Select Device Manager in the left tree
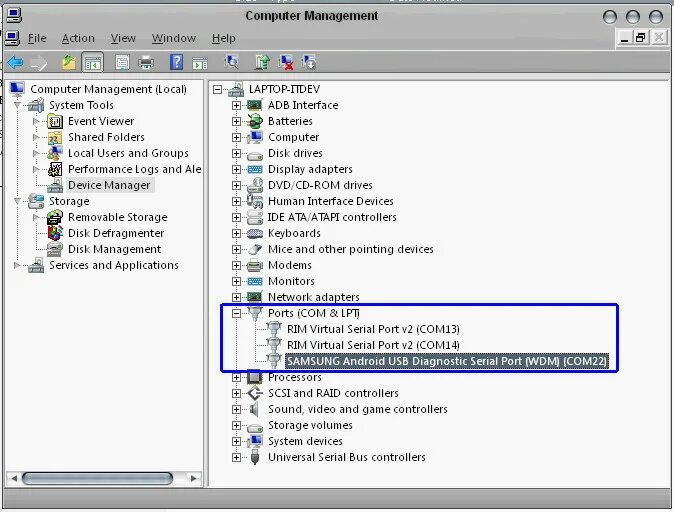674x512 pixels. pyautogui.click(x=109, y=185)
